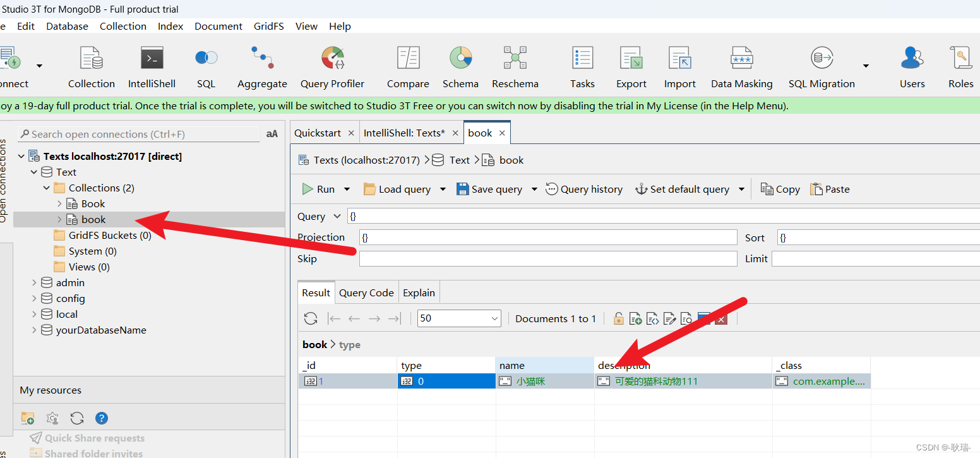Open the Collection tool in the toolbar
The width and height of the screenshot is (980, 458).
pos(92,66)
